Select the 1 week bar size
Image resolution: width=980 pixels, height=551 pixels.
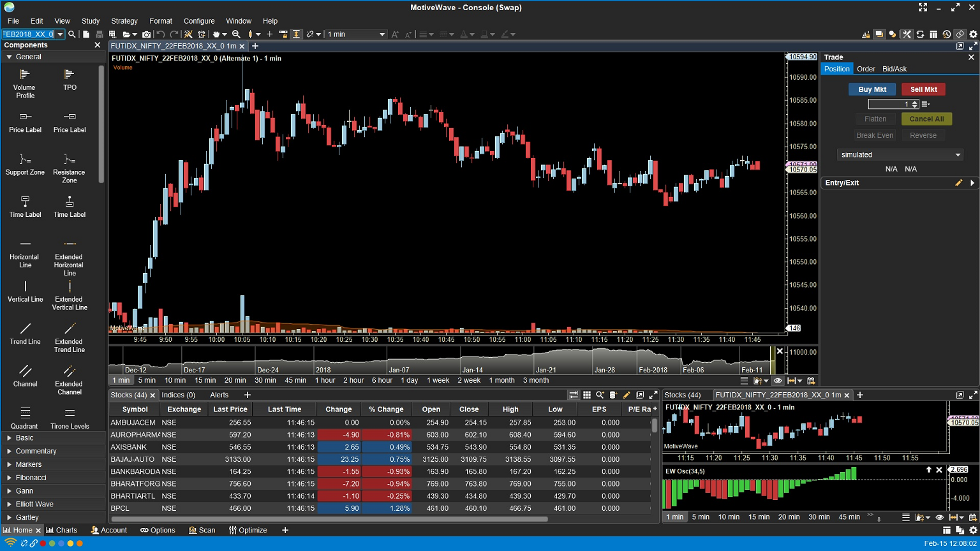pos(438,381)
